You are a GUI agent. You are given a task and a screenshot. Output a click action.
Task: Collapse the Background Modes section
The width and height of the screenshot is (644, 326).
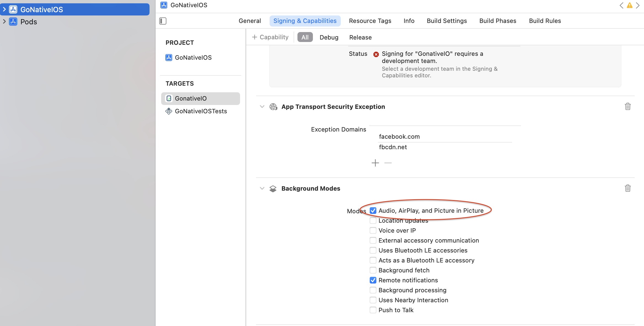[262, 188]
